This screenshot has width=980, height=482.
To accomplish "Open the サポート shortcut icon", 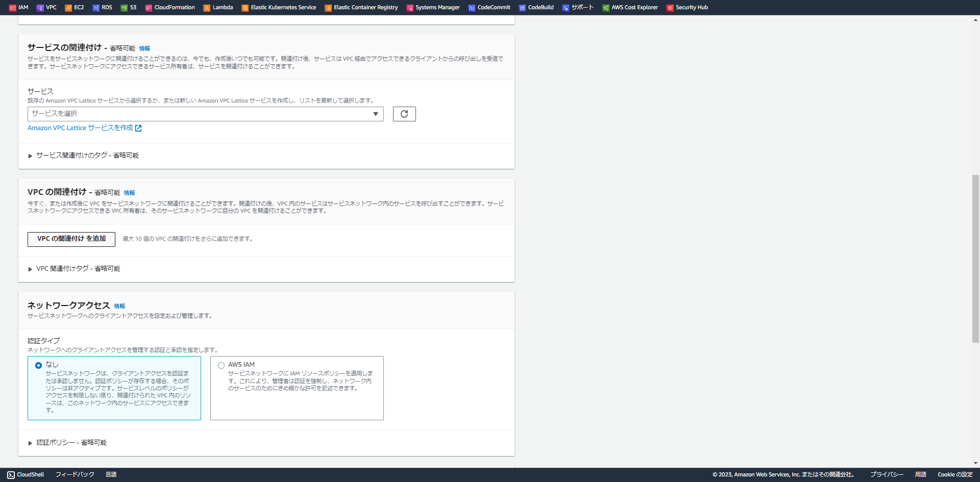I will (566, 8).
